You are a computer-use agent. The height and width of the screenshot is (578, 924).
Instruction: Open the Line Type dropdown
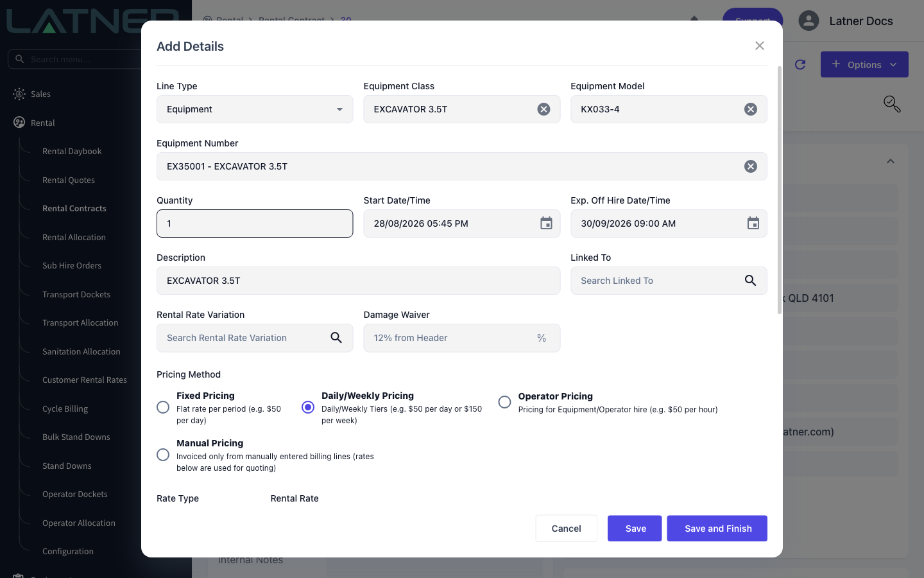[255, 109]
